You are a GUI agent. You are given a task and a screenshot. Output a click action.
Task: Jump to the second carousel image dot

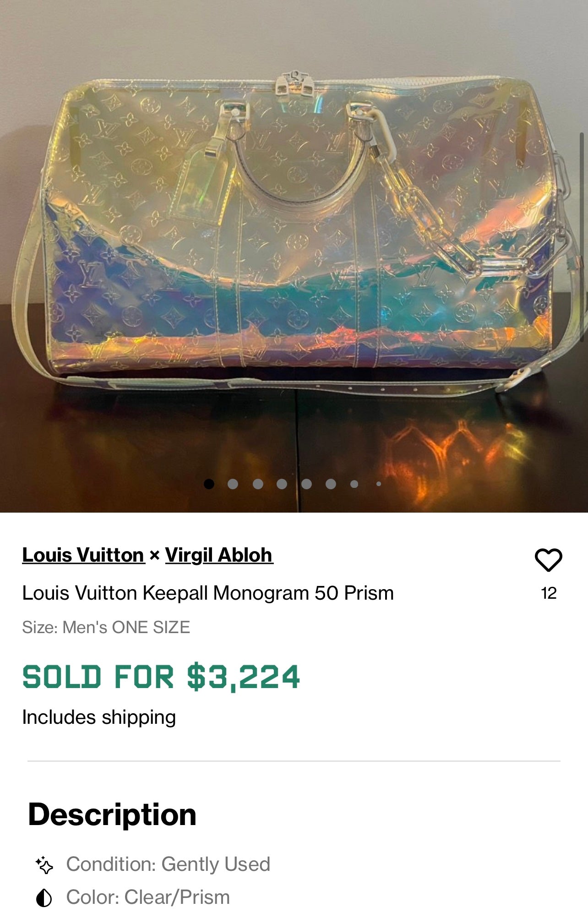tap(233, 484)
